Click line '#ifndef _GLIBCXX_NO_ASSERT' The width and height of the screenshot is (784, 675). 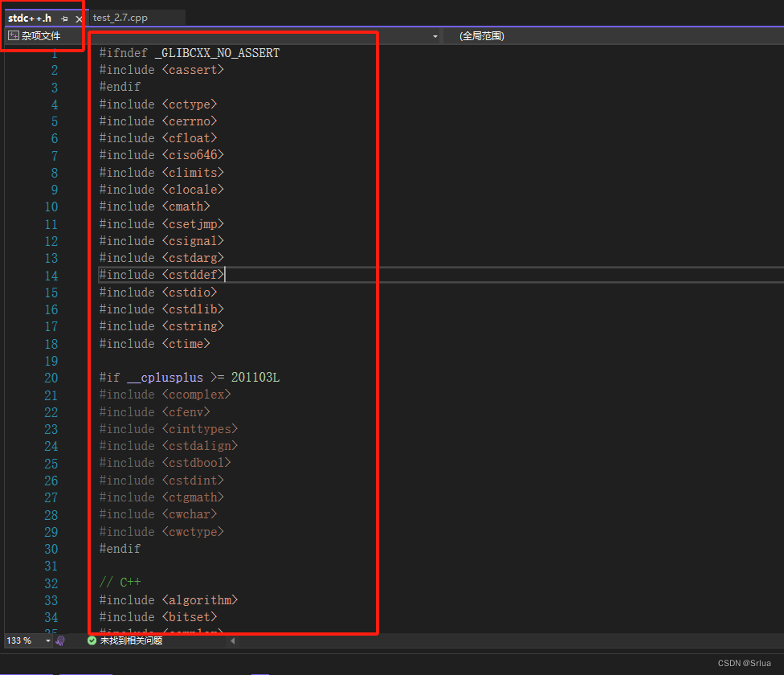point(190,53)
